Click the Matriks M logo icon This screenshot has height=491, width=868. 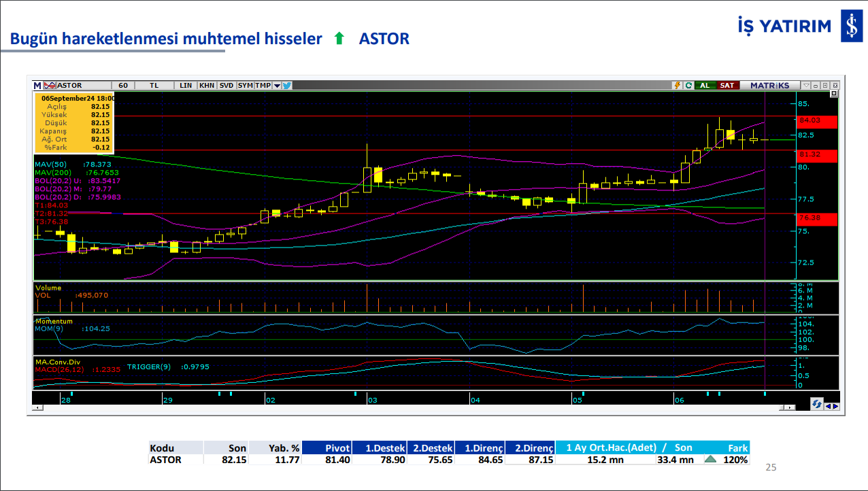(37, 86)
